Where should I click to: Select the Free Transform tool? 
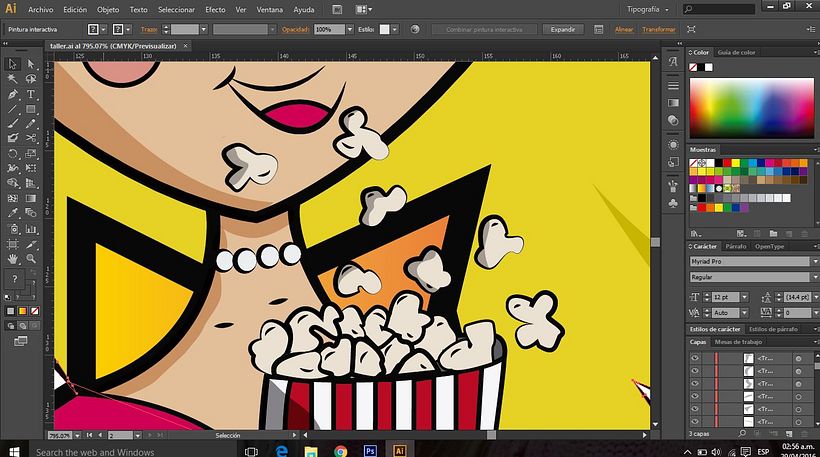(31, 168)
